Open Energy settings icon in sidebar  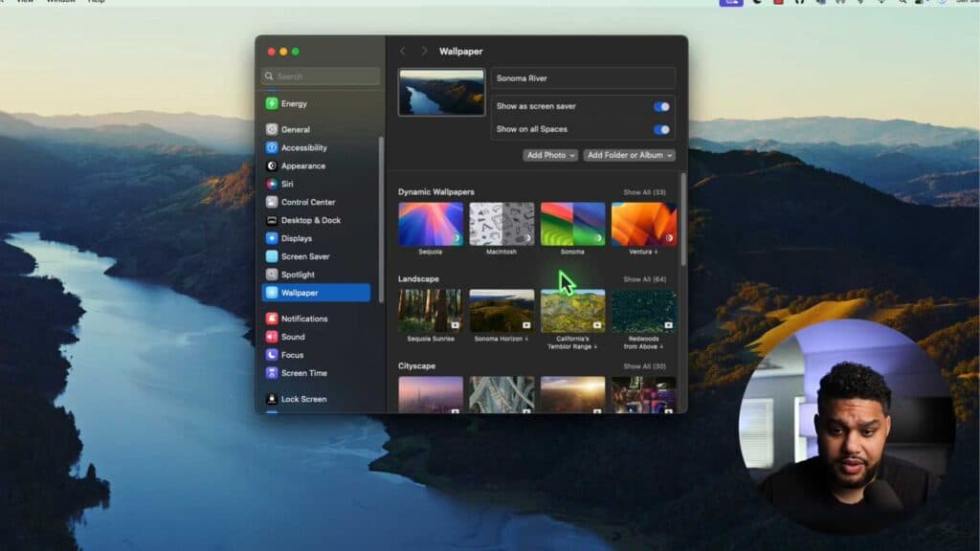[x=271, y=103]
